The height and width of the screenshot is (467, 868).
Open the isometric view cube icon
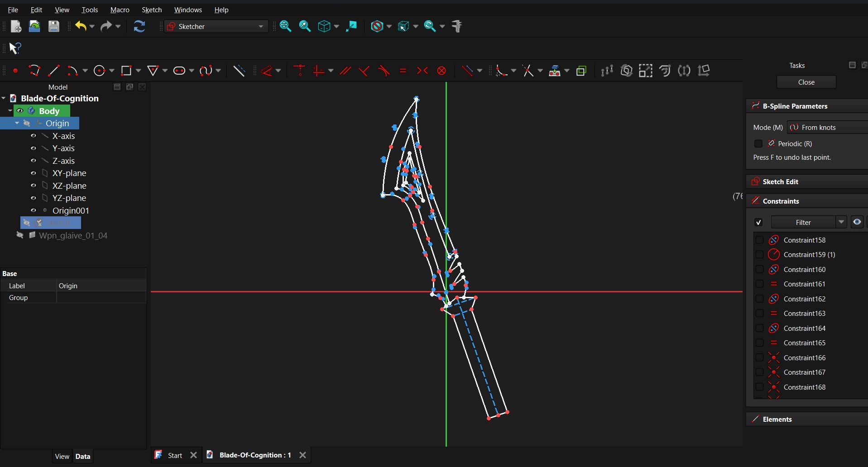pos(324,26)
